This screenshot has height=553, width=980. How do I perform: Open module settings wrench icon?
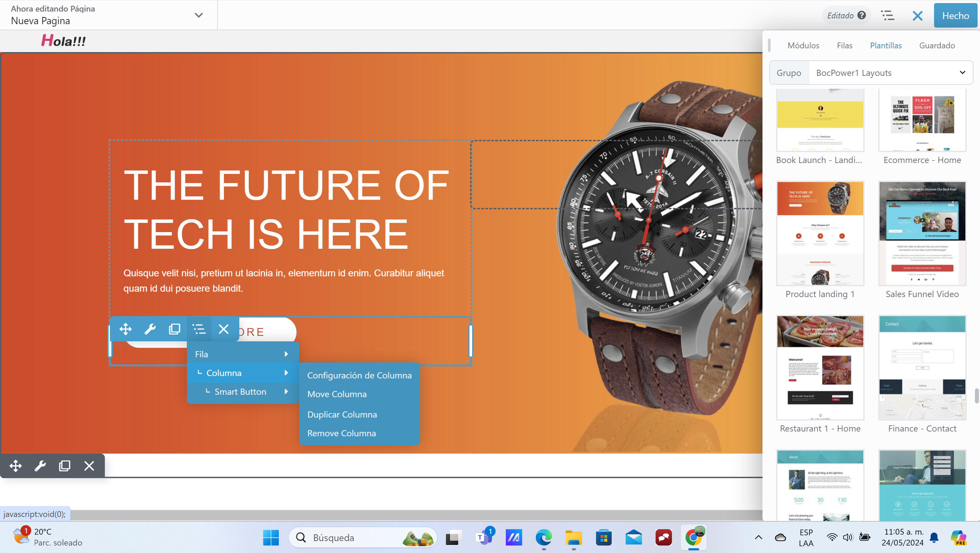coord(150,329)
